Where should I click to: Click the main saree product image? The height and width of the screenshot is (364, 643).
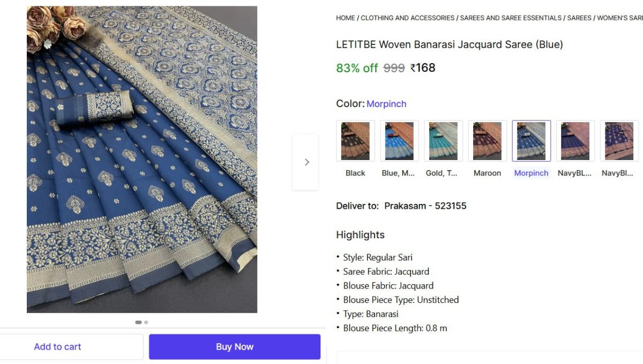click(142, 160)
